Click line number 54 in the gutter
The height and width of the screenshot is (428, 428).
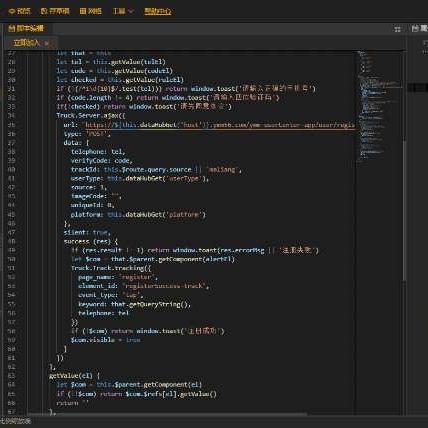12,295
